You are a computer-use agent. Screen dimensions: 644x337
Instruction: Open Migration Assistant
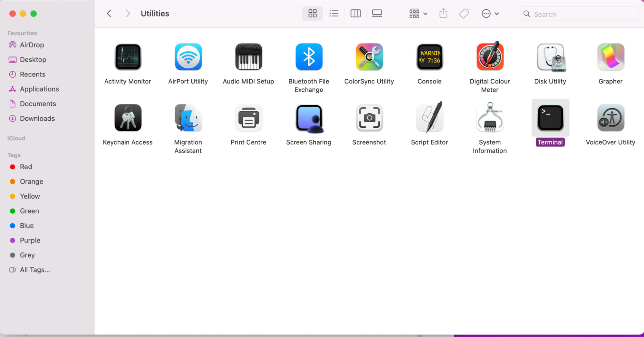click(x=188, y=118)
